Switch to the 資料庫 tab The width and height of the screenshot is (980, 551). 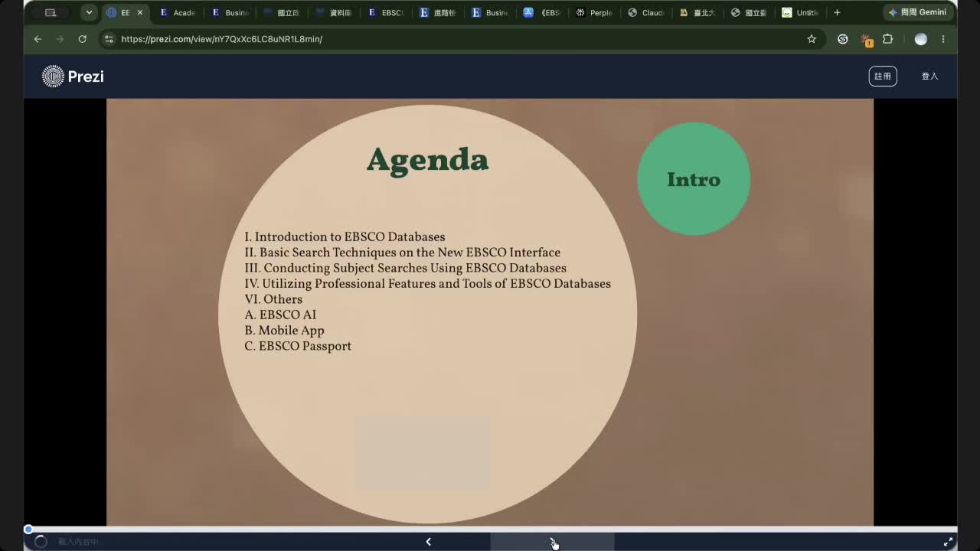(333, 12)
